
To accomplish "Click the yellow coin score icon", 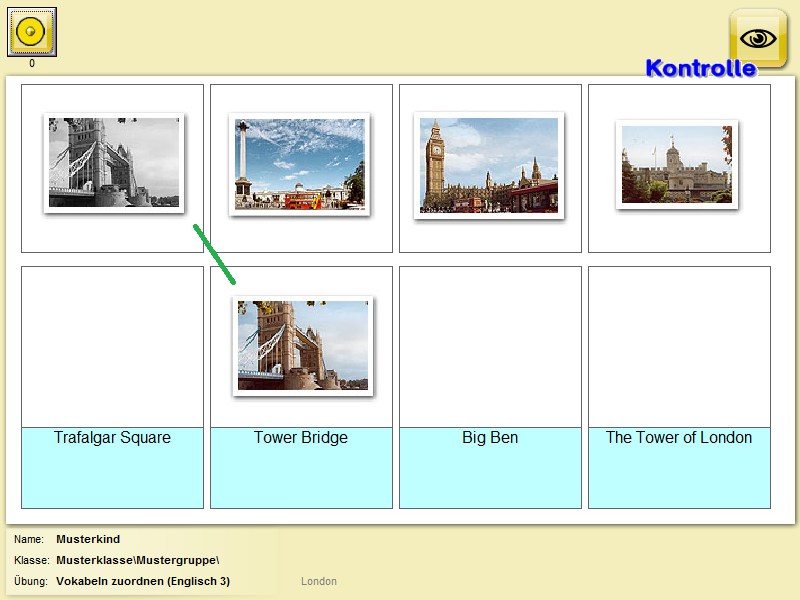I will [32, 32].
